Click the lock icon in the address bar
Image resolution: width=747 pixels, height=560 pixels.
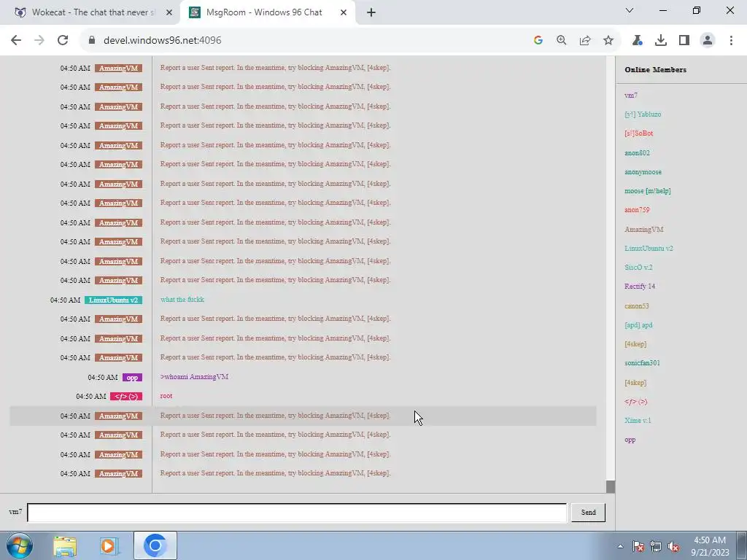(91, 41)
